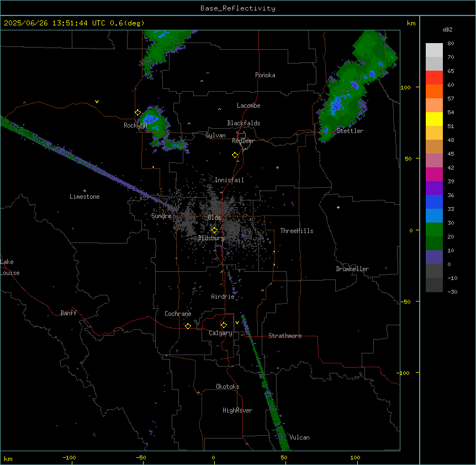Click the Vulcan label
Image resolution: width=476 pixels, height=465 pixels.
(x=299, y=437)
